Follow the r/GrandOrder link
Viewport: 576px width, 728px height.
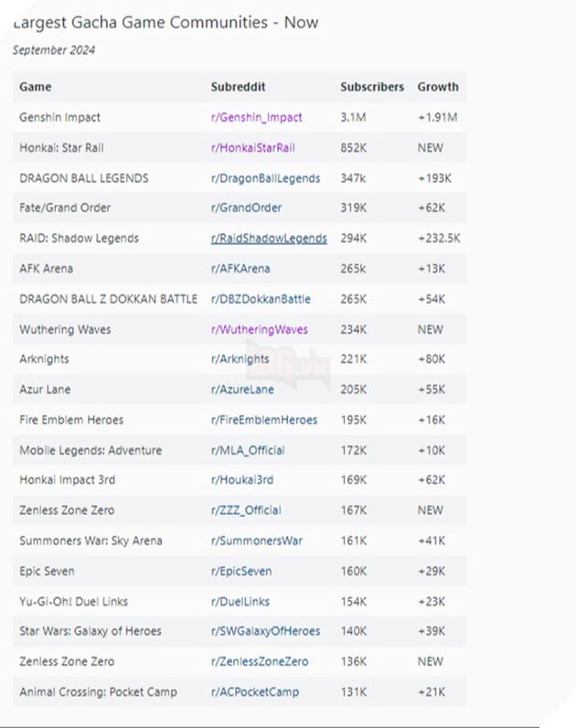tap(246, 208)
